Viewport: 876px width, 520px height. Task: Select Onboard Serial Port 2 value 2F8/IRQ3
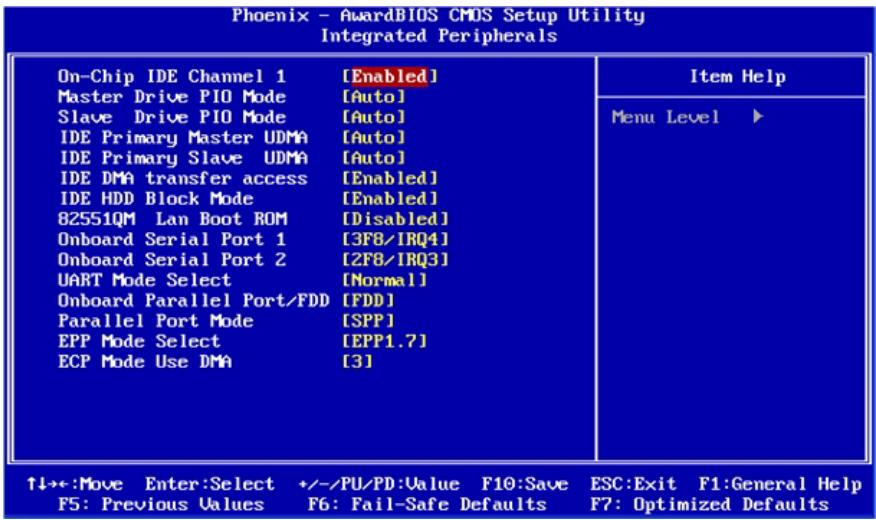click(396, 260)
